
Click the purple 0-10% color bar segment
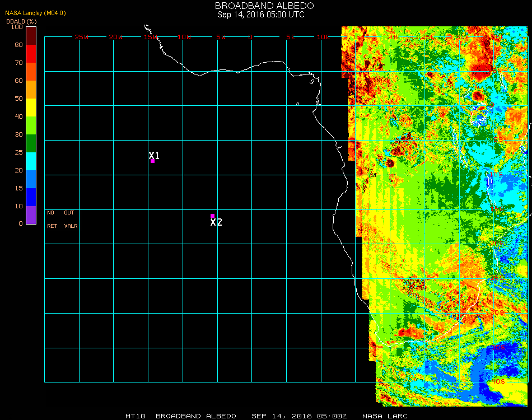(x=31, y=215)
